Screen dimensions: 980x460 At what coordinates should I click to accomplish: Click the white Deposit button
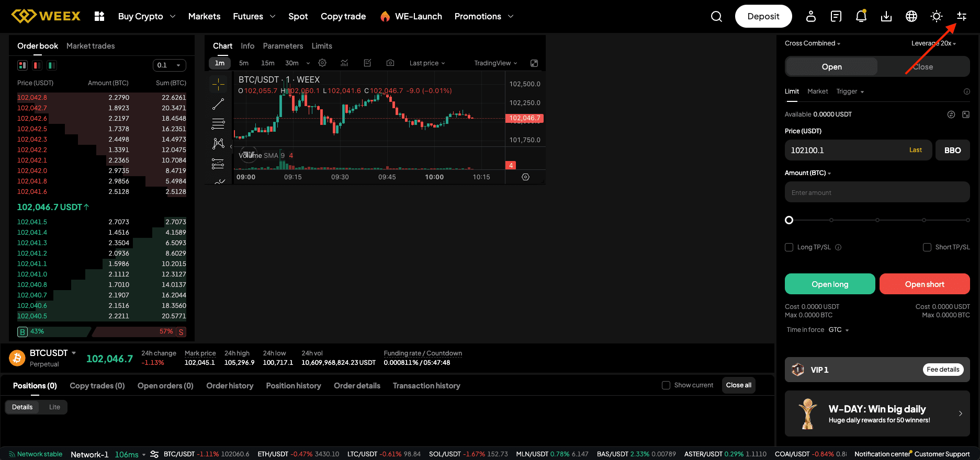[x=763, y=17]
